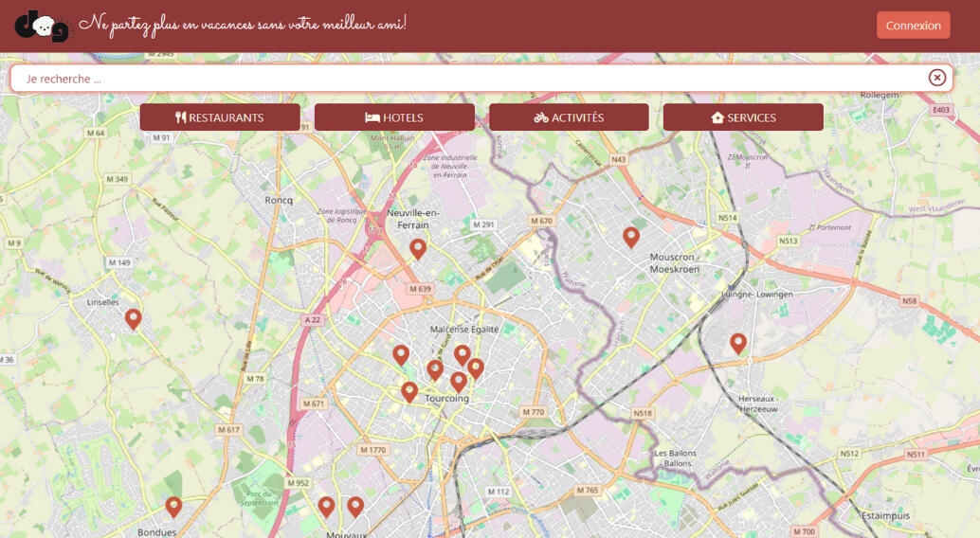Image resolution: width=980 pixels, height=538 pixels.
Task: Click the left marker of the Mouvaux pair
Action: pos(326,506)
